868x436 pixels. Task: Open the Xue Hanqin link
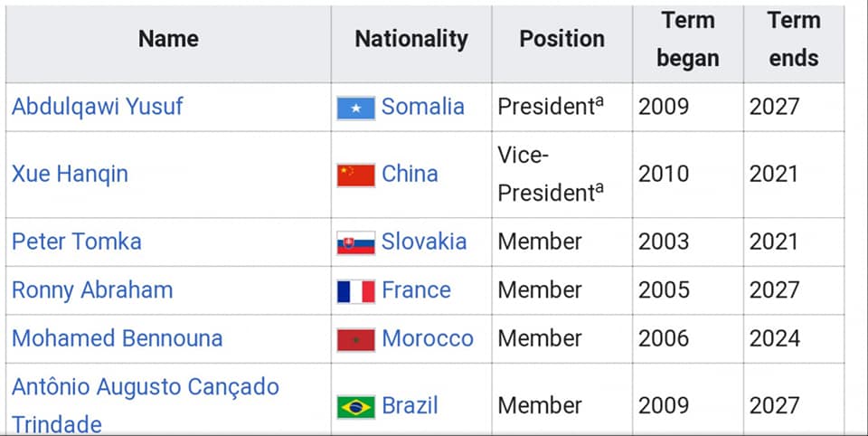coord(70,174)
